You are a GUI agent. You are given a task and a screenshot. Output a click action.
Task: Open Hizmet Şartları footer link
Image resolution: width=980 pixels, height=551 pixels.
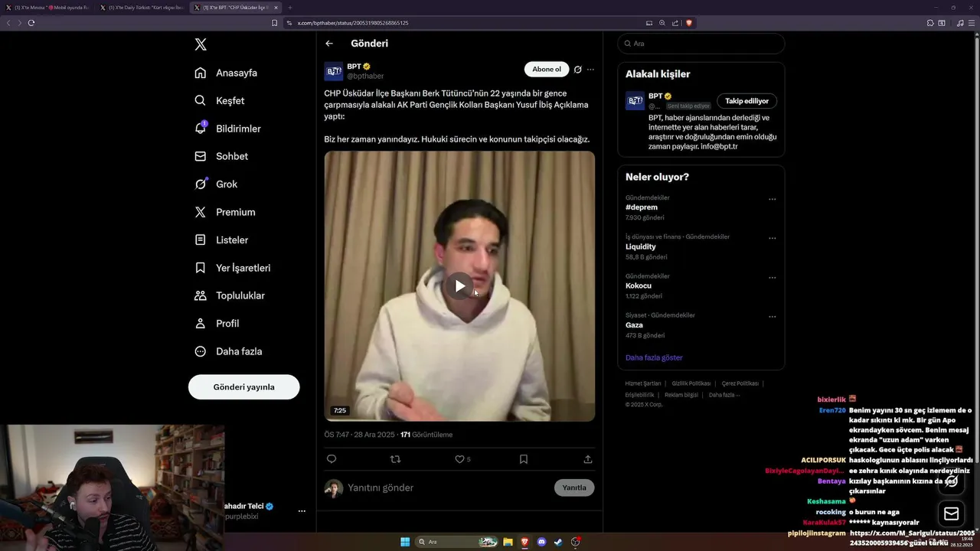[643, 383]
